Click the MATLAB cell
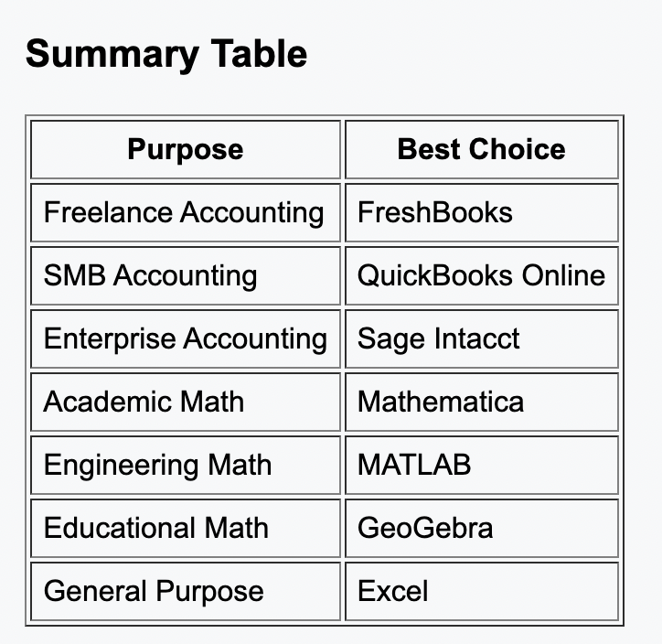The image size is (662, 644). pyautogui.click(x=482, y=465)
